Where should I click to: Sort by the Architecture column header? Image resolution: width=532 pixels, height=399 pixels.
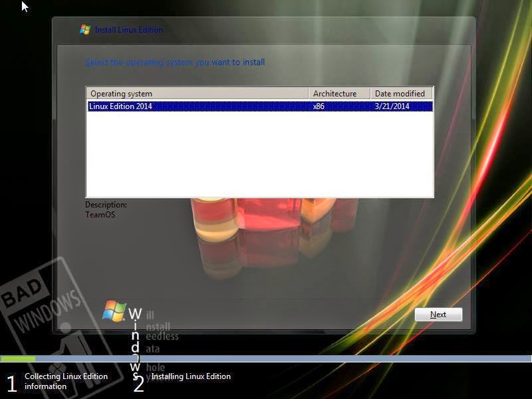[339, 93]
